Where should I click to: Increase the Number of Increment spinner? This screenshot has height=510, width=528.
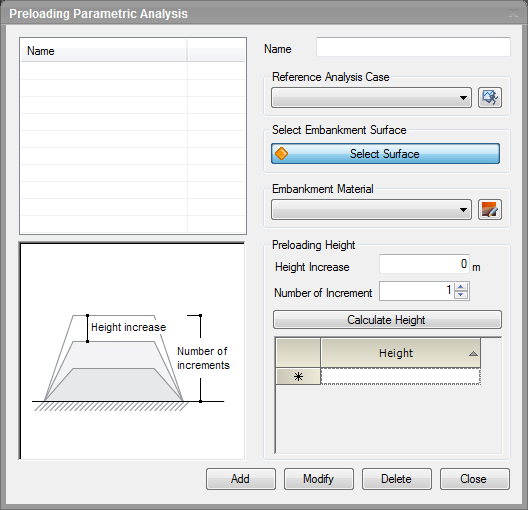pyautogui.click(x=461, y=287)
